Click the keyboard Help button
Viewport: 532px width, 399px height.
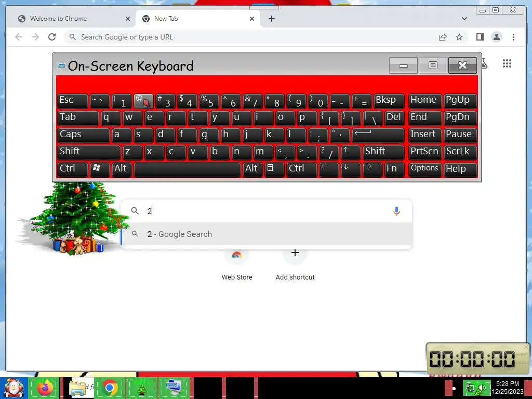[x=460, y=170]
